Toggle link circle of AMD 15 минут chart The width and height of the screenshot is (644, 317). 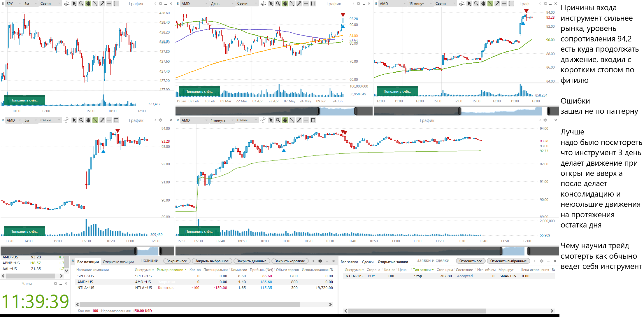pyautogui.click(x=376, y=3)
